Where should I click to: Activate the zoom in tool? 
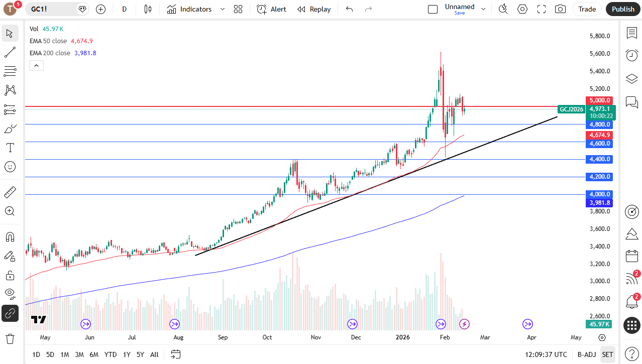pos(10,211)
